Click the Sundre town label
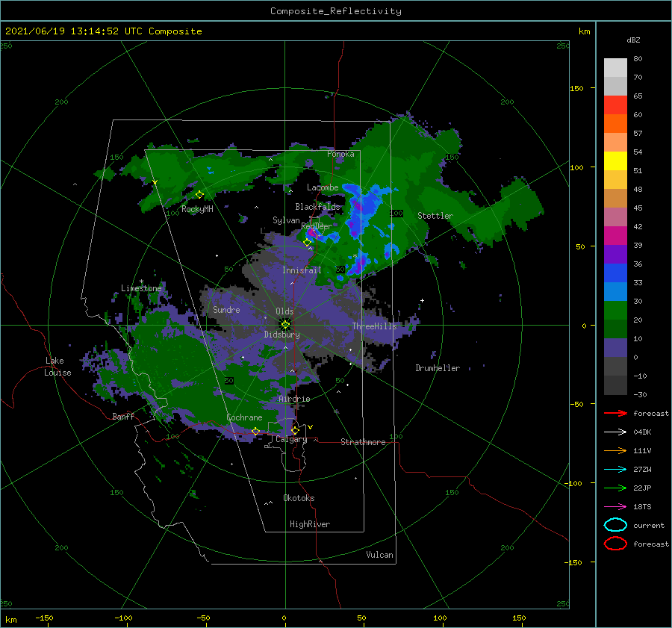Viewport: 672px width, 628px height. click(x=226, y=309)
